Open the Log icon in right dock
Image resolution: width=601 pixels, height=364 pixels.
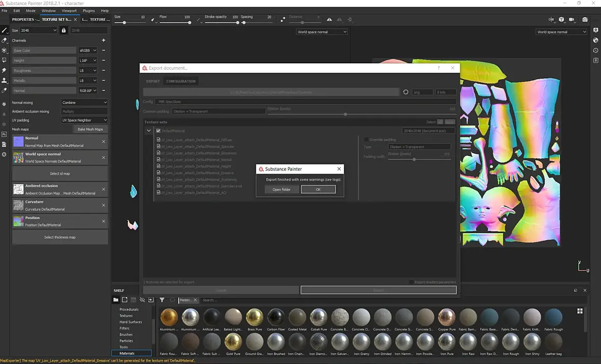click(595, 61)
